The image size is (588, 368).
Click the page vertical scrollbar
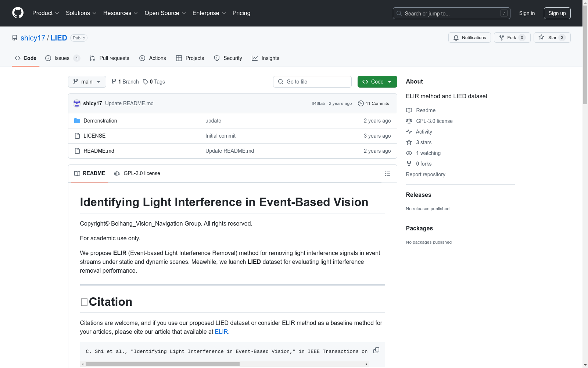585,55
